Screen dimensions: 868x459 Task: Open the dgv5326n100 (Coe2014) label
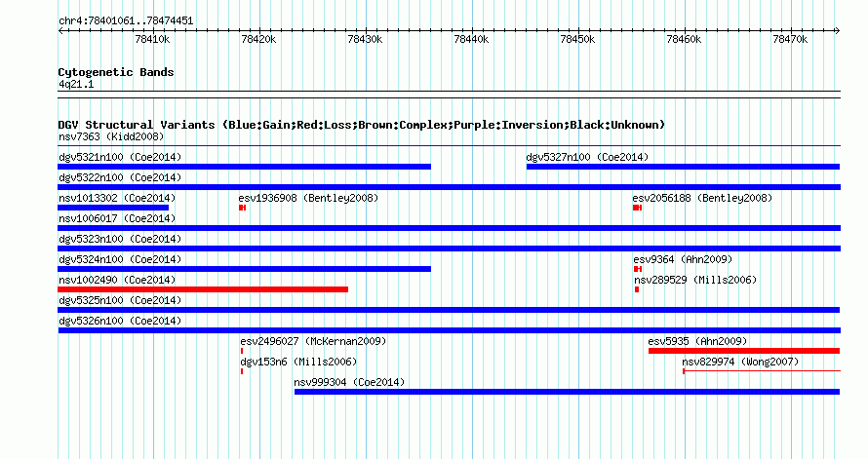[120, 321]
